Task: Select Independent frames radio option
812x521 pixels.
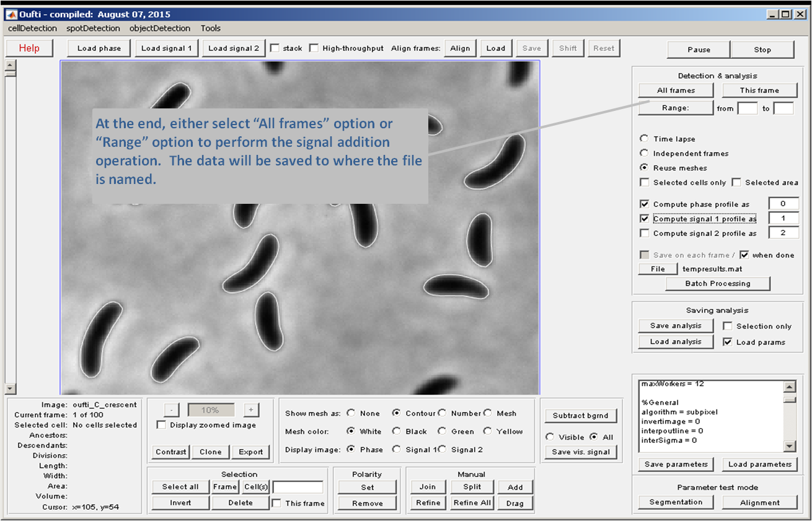Action: [x=645, y=153]
